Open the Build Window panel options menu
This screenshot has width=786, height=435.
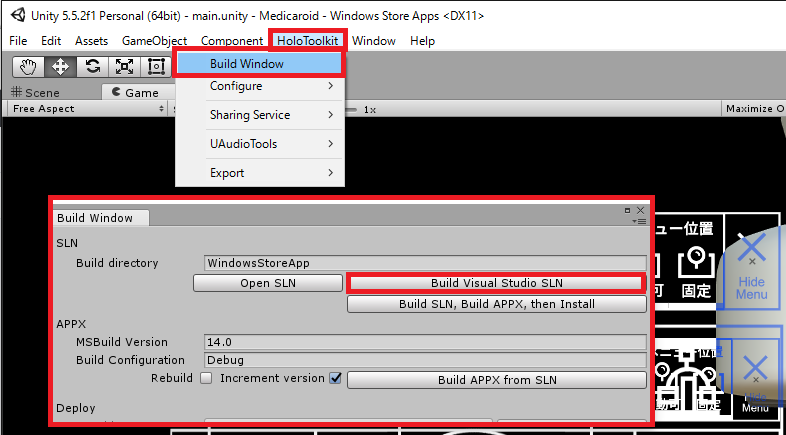(x=639, y=221)
